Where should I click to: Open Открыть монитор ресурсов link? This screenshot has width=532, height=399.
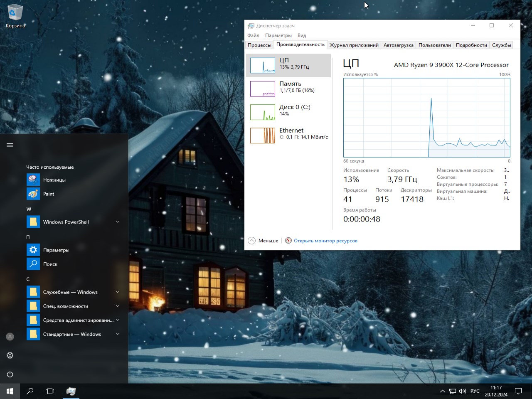point(325,240)
